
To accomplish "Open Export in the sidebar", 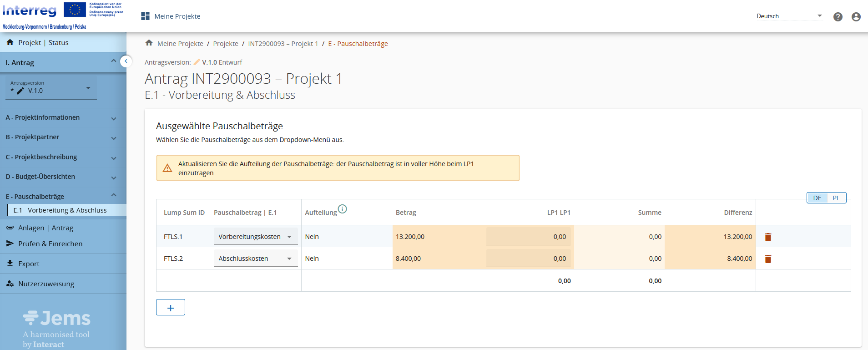I will coord(29,264).
